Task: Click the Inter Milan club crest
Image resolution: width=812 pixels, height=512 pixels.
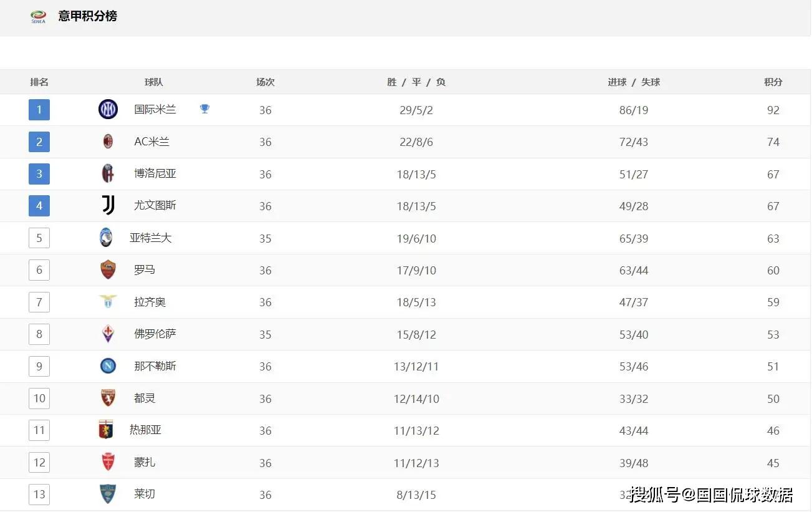Action: tap(108, 110)
